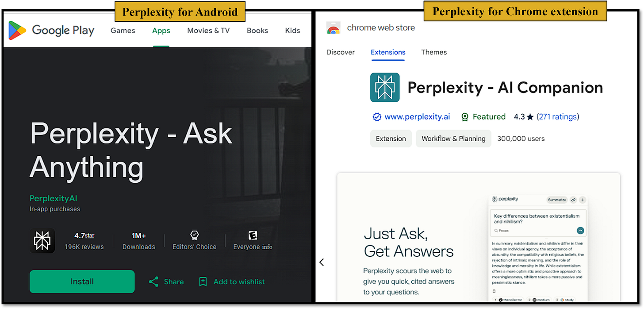Click the plus icon in preview panel
Image resolution: width=644 pixels, height=309 pixels.
coord(583,200)
